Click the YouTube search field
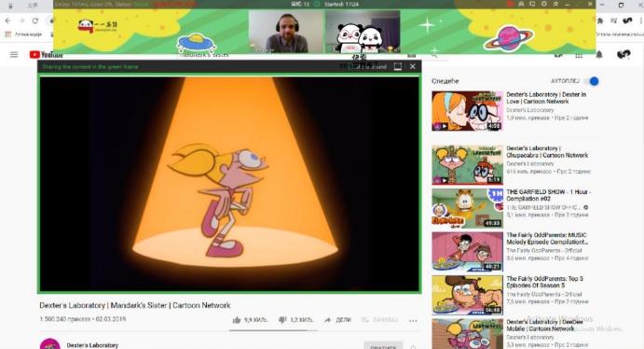Image resolution: width=644 pixels, height=349 pixels. click(292, 55)
